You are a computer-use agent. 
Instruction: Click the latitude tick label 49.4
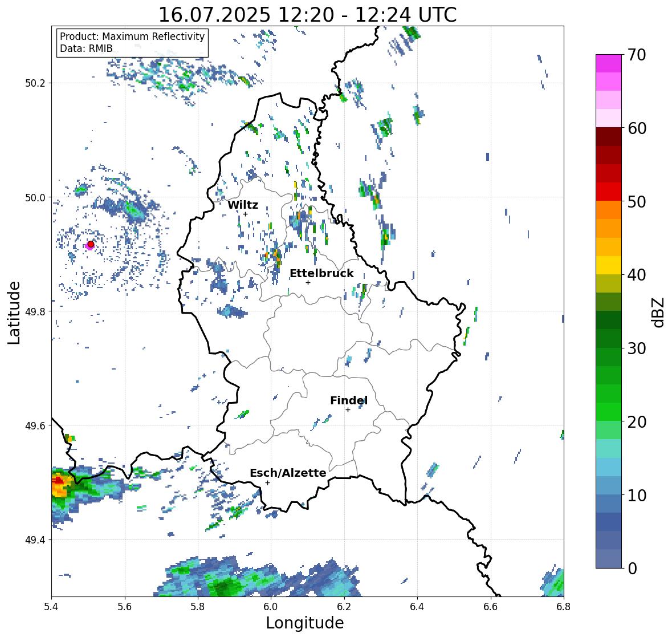[35, 540]
